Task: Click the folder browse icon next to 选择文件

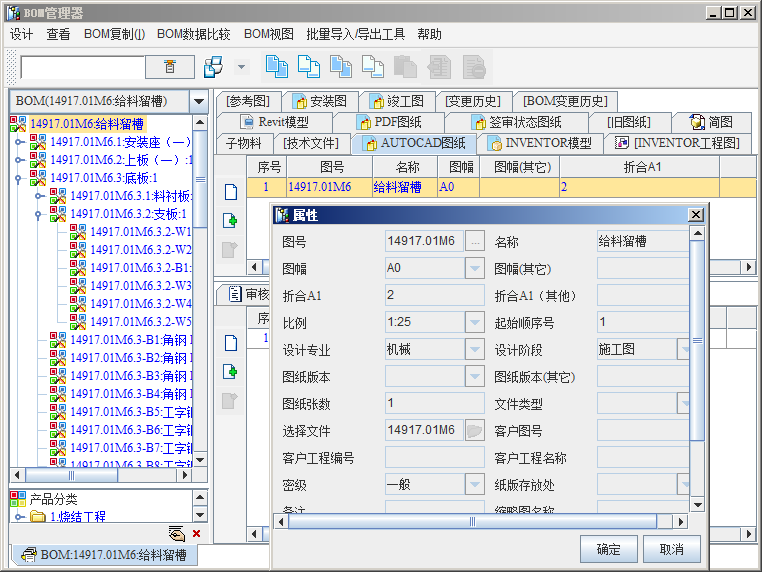Action: tap(475, 431)
